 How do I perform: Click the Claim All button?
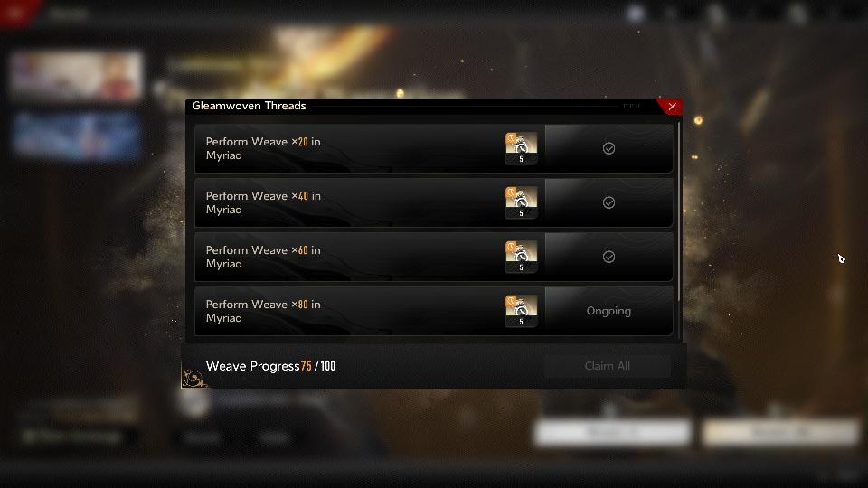pos(608,366)
